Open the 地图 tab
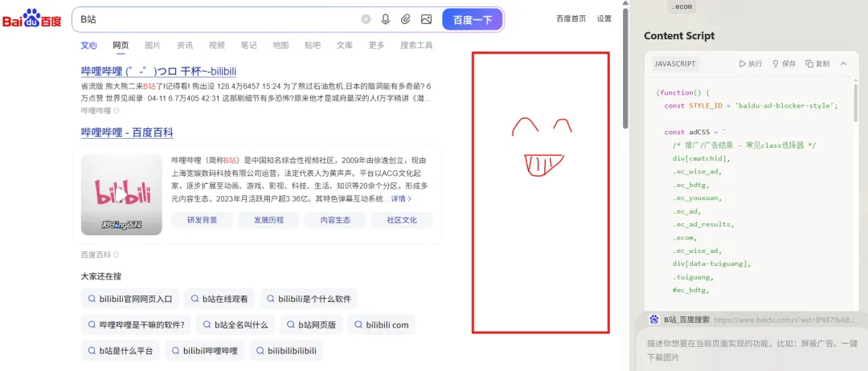The width and height of the screenshot is (868, 371). [x=280, y=45]
